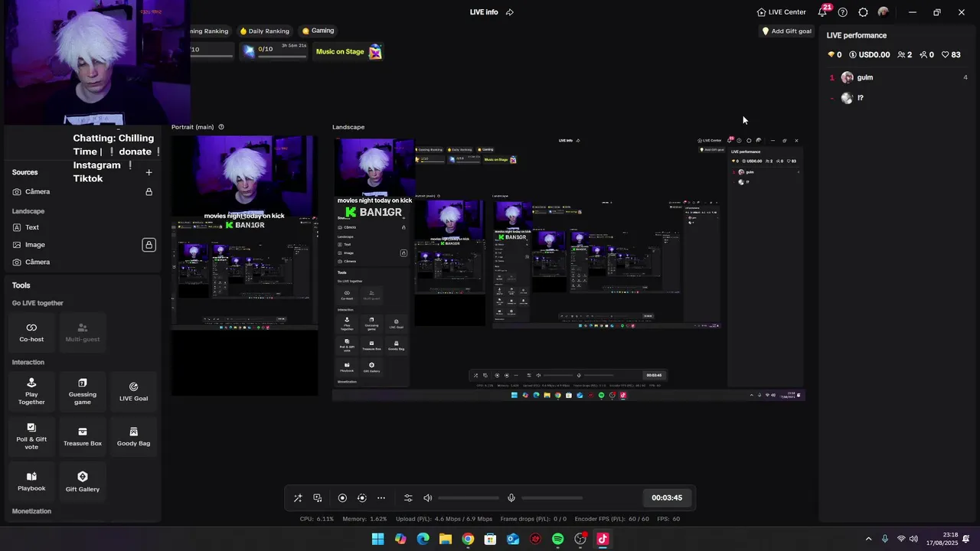Screen dimensions: 980x551
Task: Open Play Together interaction
Action: tap(31, 390)
